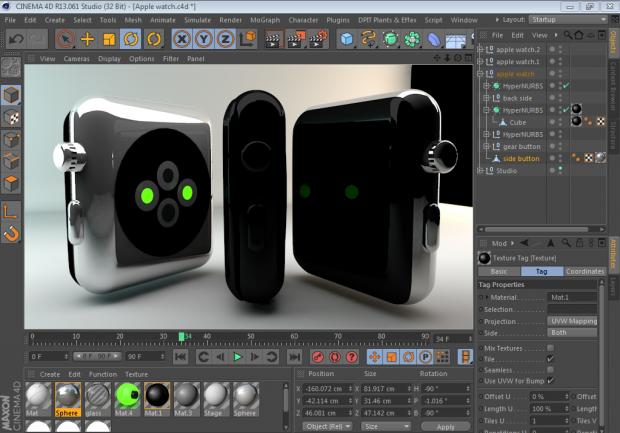Select the Move tool

(x=87, y=39)
